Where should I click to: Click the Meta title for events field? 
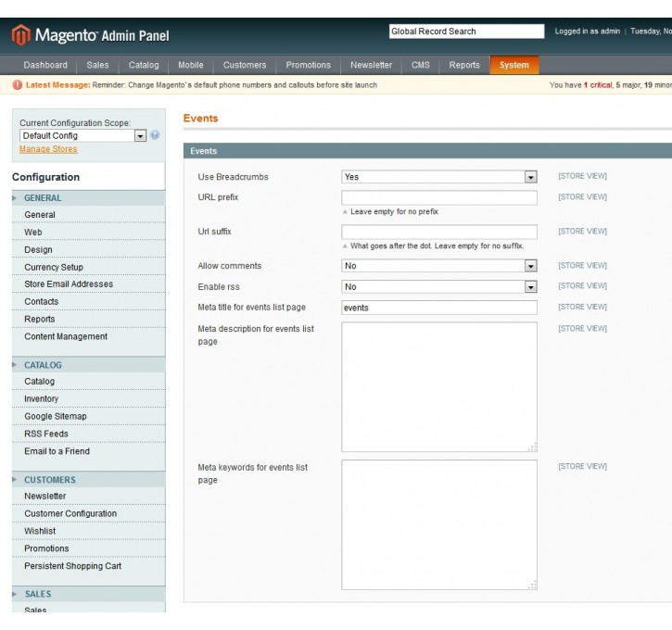pyautogui.click(x=439, y=308)
